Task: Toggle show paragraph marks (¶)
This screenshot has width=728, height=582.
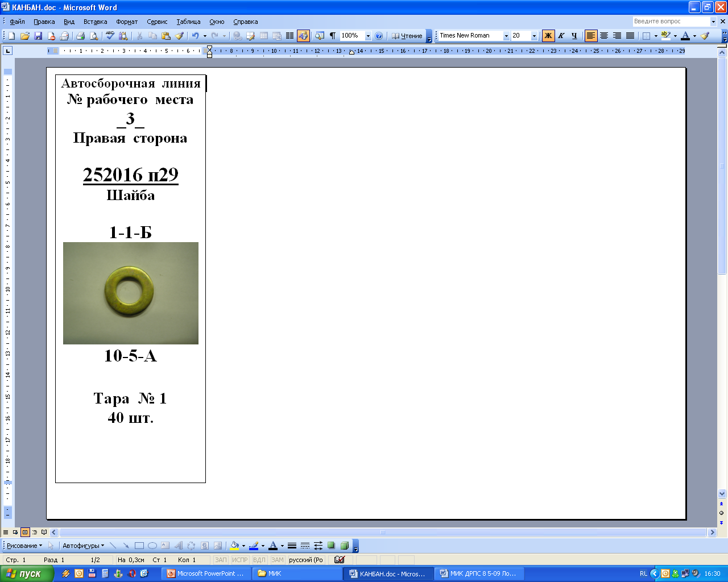Action: point(333,36)
